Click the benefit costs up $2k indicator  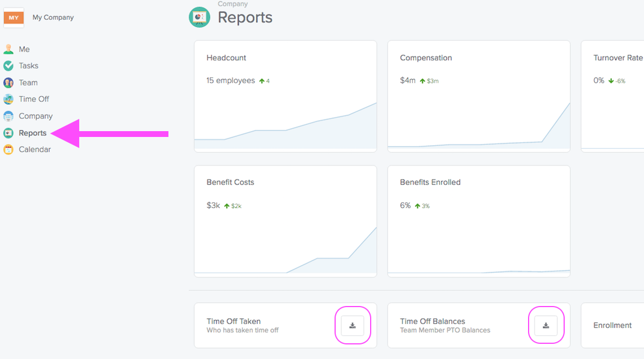[x=233, y=206]
